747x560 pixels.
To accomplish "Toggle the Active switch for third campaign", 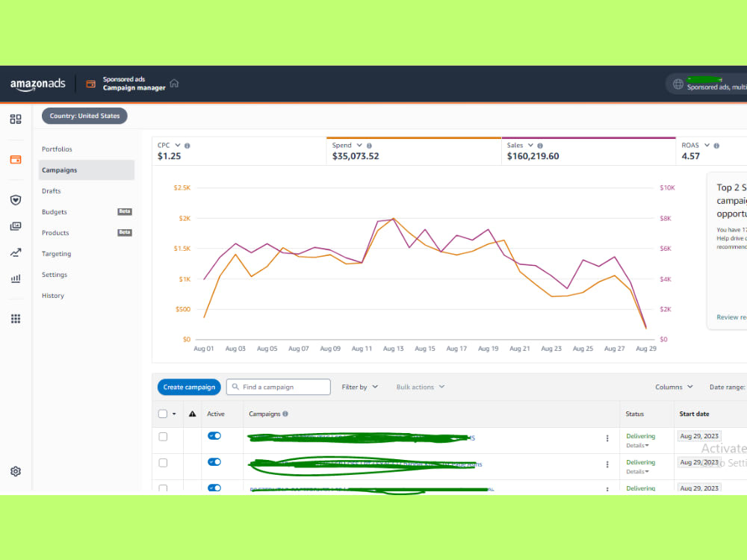I will [214, 488].
